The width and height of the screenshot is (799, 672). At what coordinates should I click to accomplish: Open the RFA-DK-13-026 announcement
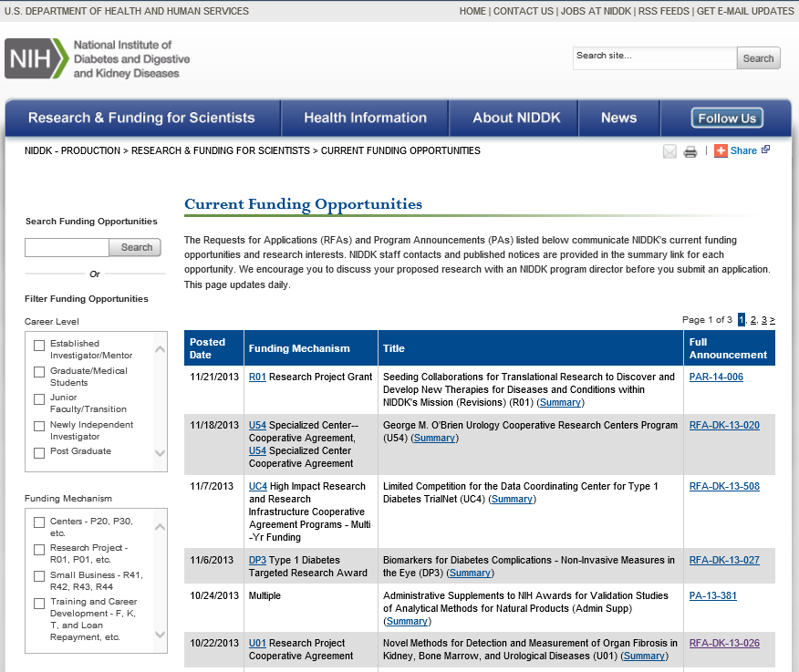point(724,644)
